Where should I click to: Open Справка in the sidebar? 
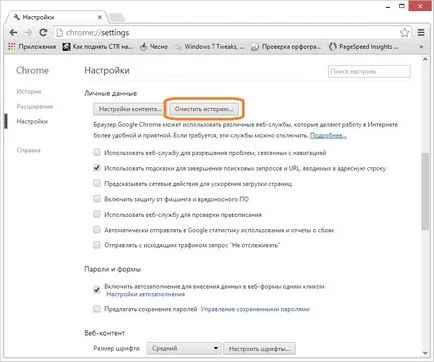(x=28, y=150)
